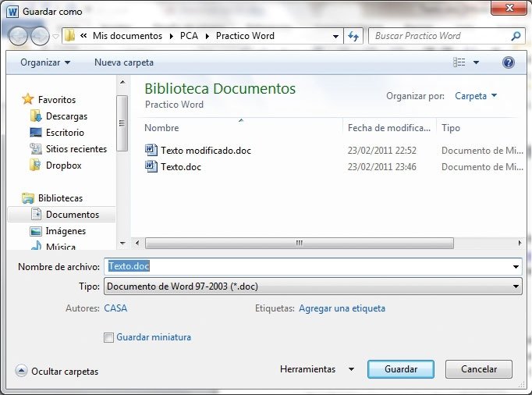
Task: Click the Forward navigation arrow button
Action: click(40, 36)
